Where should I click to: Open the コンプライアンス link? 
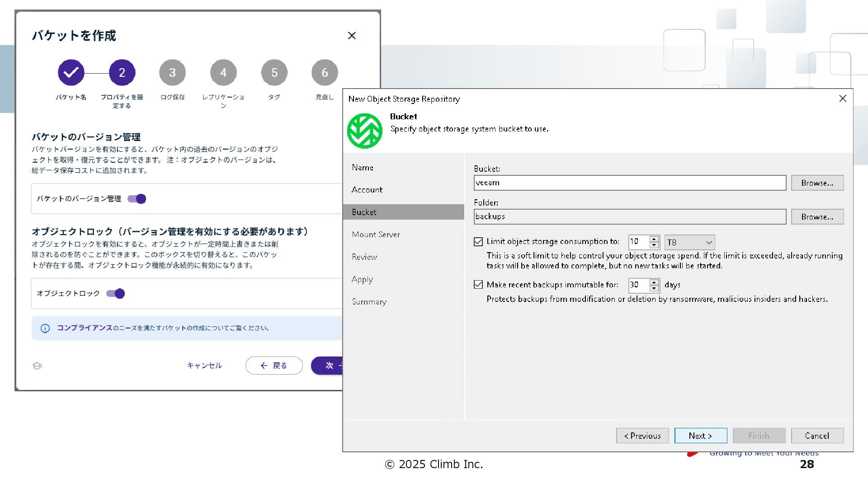(84, 328)
